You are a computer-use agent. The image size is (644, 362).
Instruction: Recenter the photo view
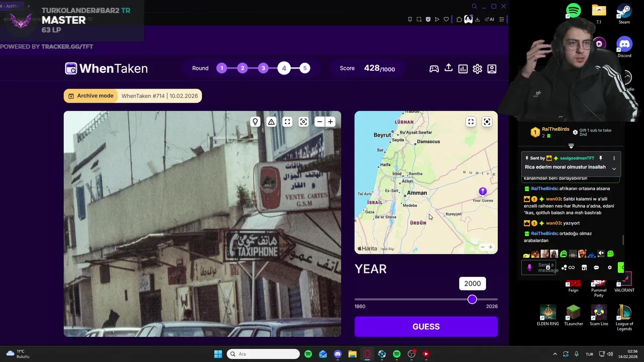point(303,122)
